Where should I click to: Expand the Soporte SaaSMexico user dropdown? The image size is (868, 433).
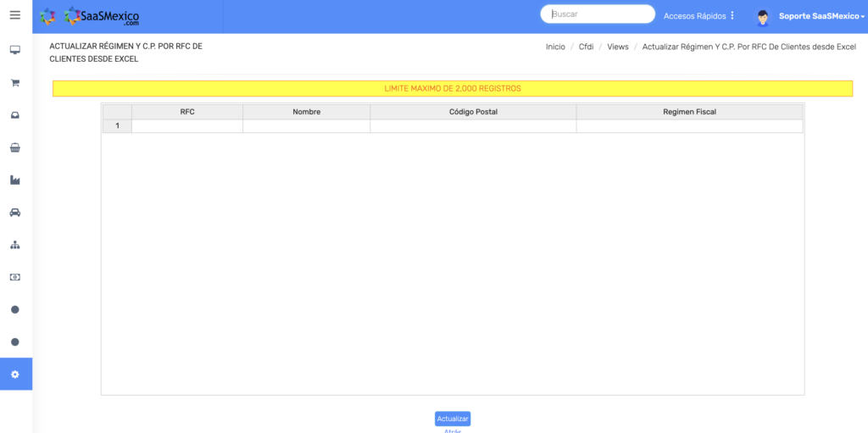click(x=821, y=16)
